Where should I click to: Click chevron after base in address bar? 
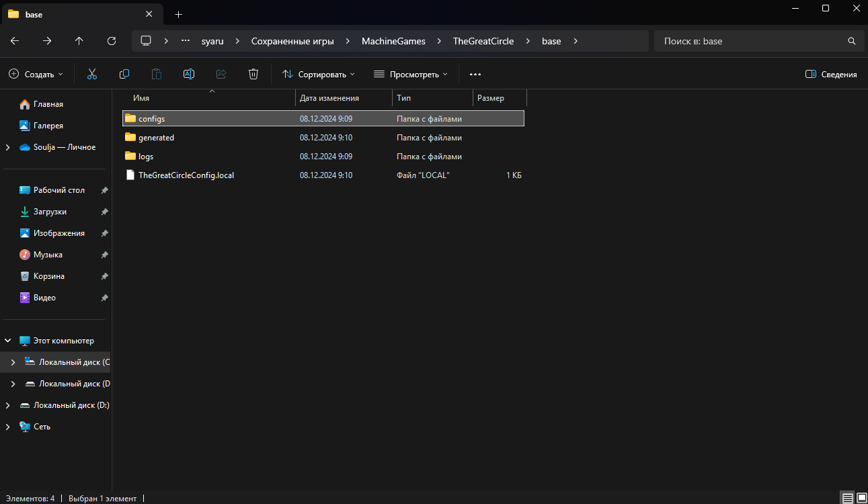click(576, 41)
